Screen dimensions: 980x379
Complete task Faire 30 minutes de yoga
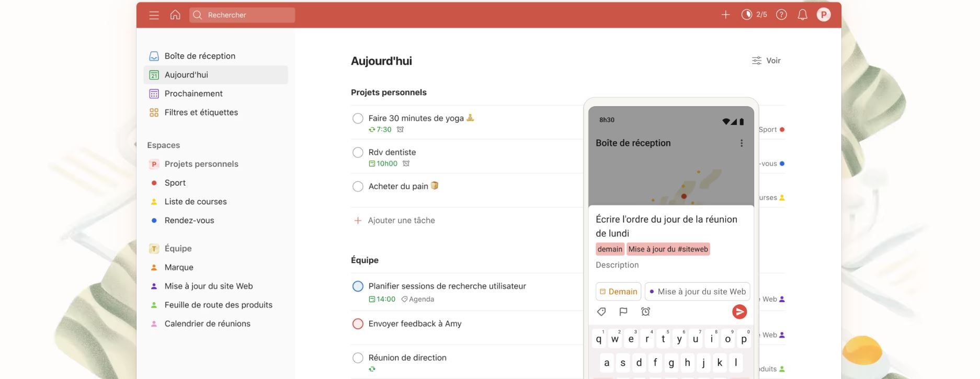tap(358, 119)
